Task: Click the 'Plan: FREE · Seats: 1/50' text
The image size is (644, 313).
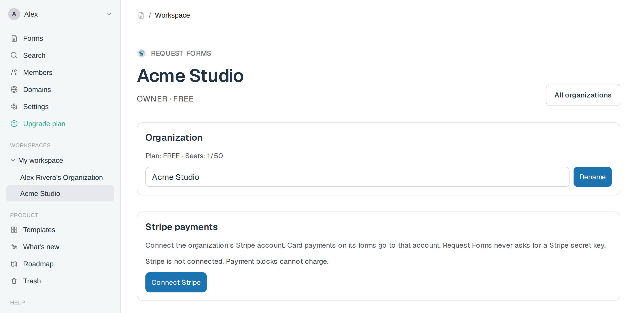Action: point(184,156)
